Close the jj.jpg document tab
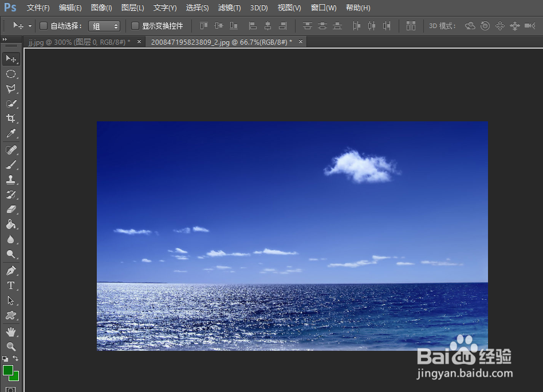The width and height of the screenshot is (543, 392). coord(139,42)
